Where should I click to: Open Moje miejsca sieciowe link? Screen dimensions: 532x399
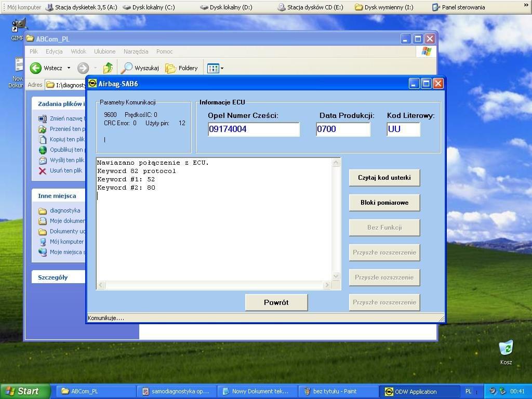[x=61, y=252]
